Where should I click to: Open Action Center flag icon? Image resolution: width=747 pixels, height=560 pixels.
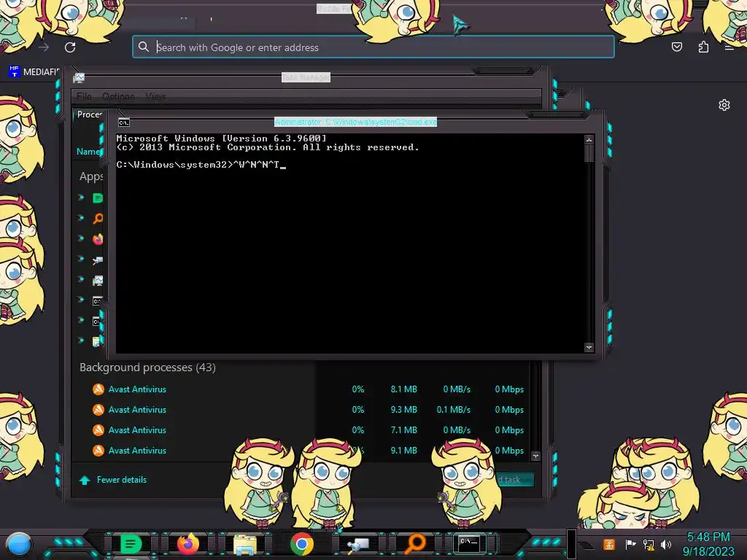[x=630, y=544]
